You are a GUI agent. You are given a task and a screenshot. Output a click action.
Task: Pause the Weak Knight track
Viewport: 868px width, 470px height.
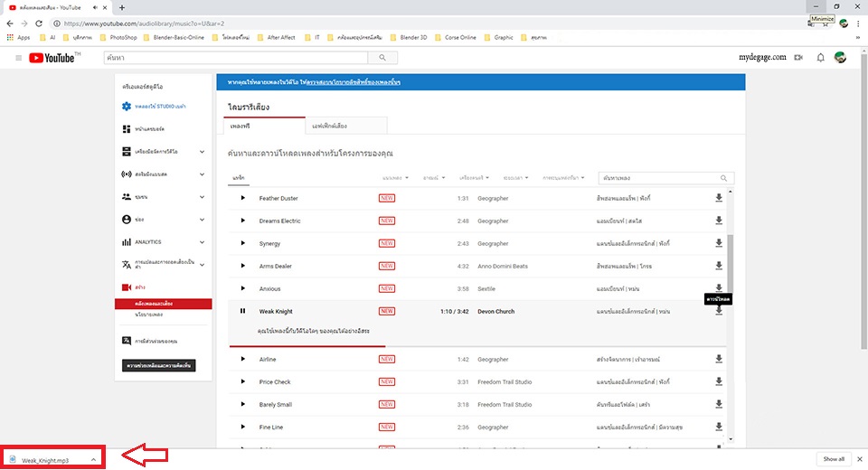242,311
